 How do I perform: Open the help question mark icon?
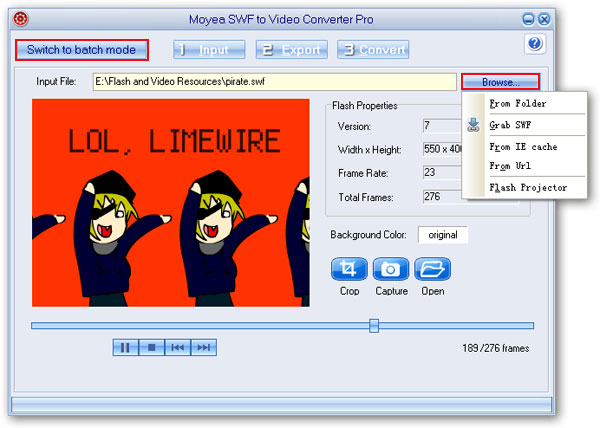[535, 44]
